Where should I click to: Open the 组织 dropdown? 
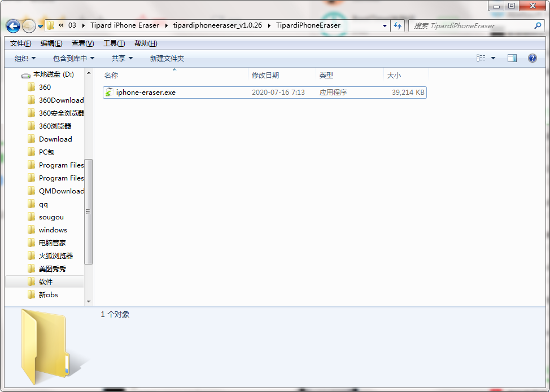[25, 59]
